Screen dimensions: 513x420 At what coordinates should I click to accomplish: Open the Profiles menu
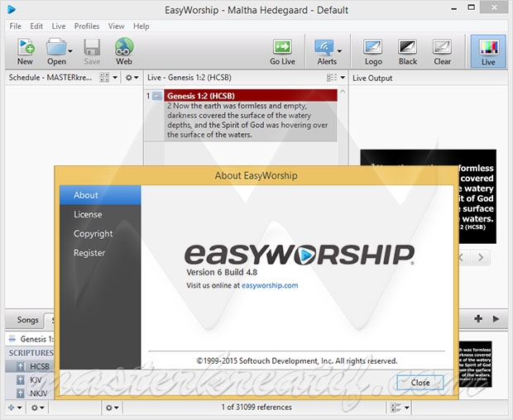(x=87, y=26)
